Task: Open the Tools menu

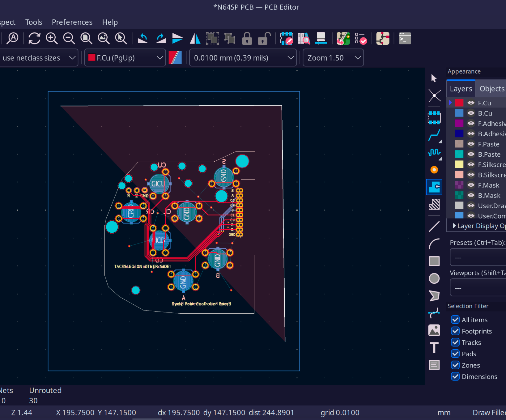Action: [x=34, y=22]
